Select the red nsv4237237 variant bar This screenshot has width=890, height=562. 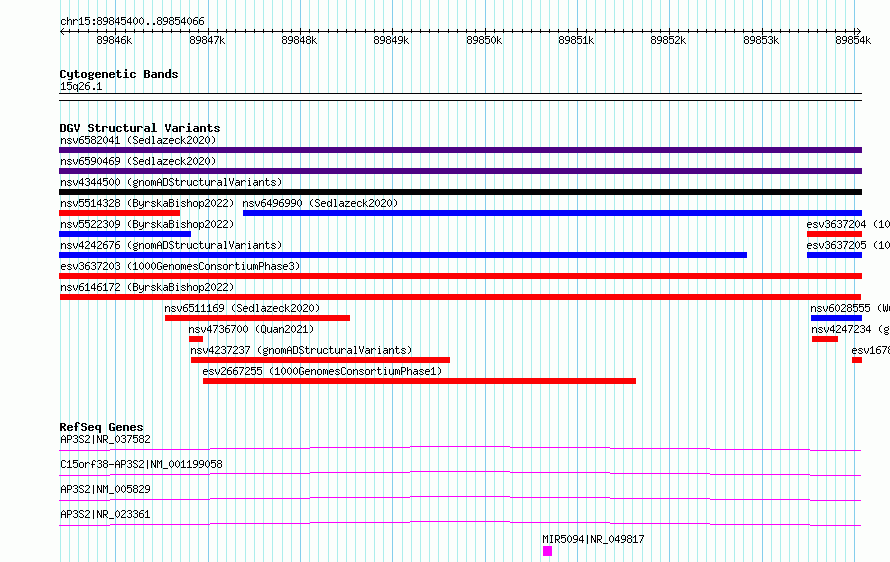[x=321, y=360]
